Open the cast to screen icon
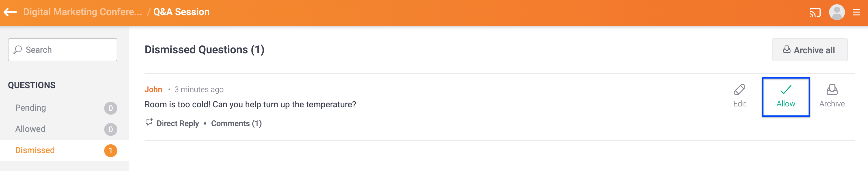This screenshot has height=171, width=868. pos(815,13)
